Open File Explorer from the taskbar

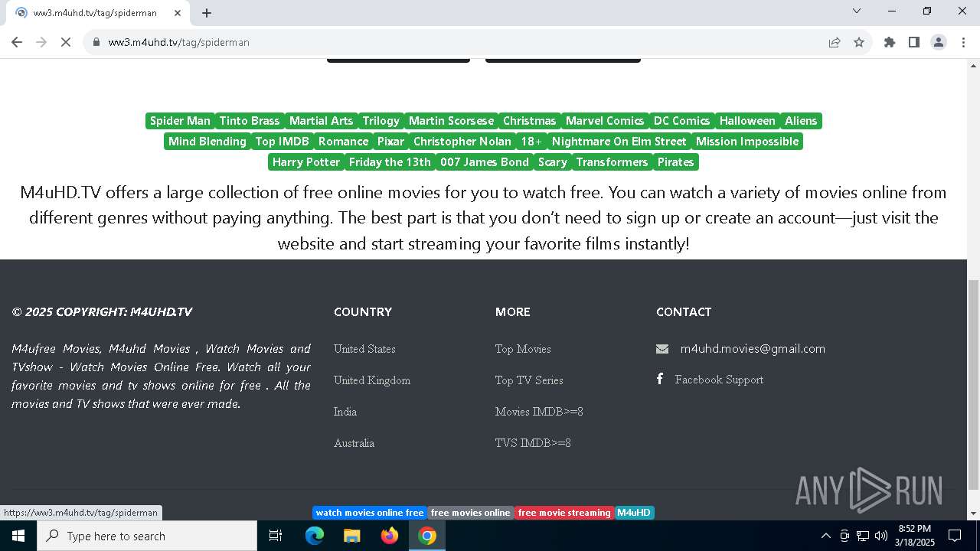pos(351,536)
